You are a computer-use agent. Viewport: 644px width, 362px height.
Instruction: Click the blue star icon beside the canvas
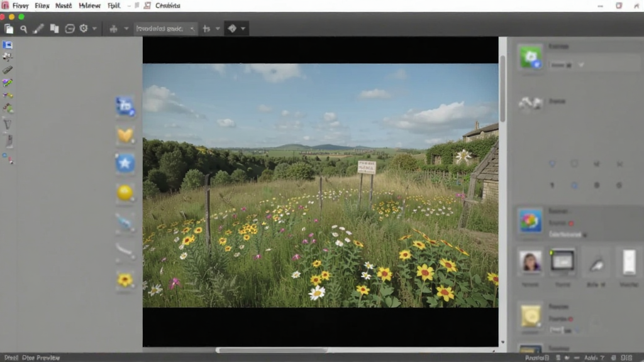tap(125, 163)
